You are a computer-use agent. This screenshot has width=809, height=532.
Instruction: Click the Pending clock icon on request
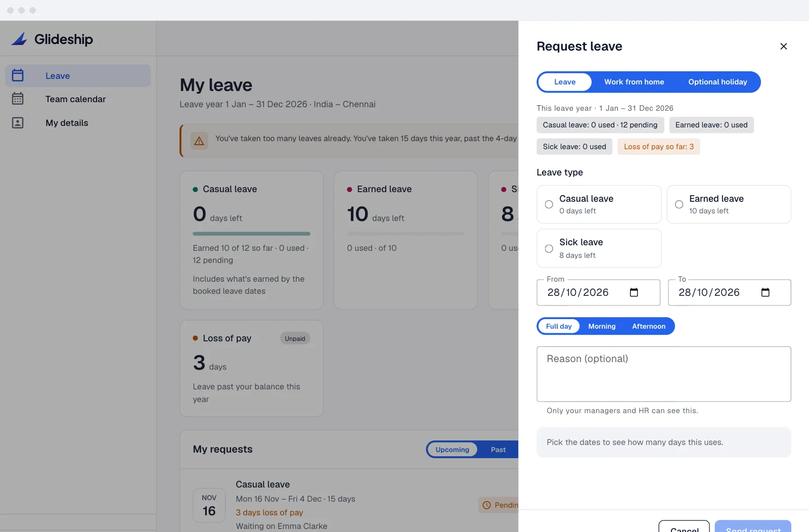487,505
